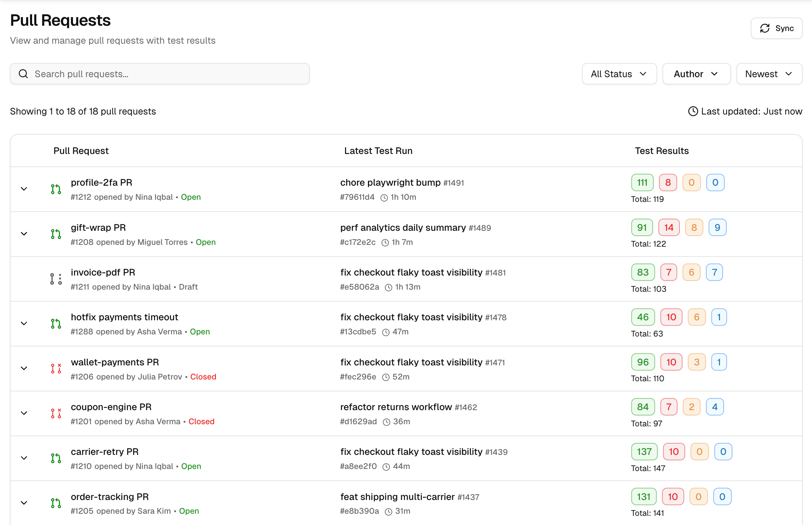Click test run chore playwright bump #1491
Viewport: 812px width, 525px height.
click(402, 183)
